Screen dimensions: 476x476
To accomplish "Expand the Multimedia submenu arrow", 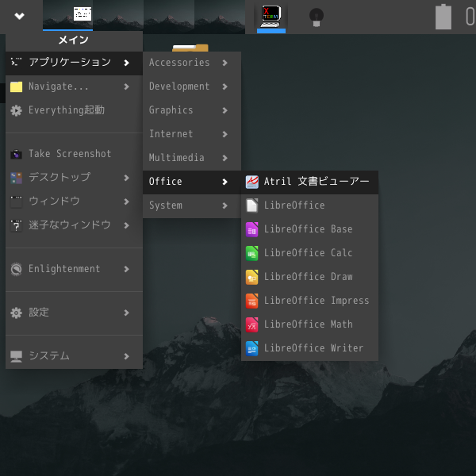I will [x=225, y=158].
